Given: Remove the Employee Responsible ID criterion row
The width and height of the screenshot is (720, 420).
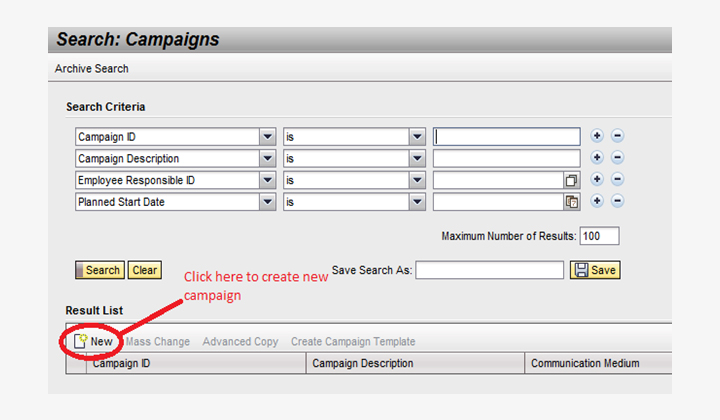Looking at the screenshot, I should [x=617, y=180].
